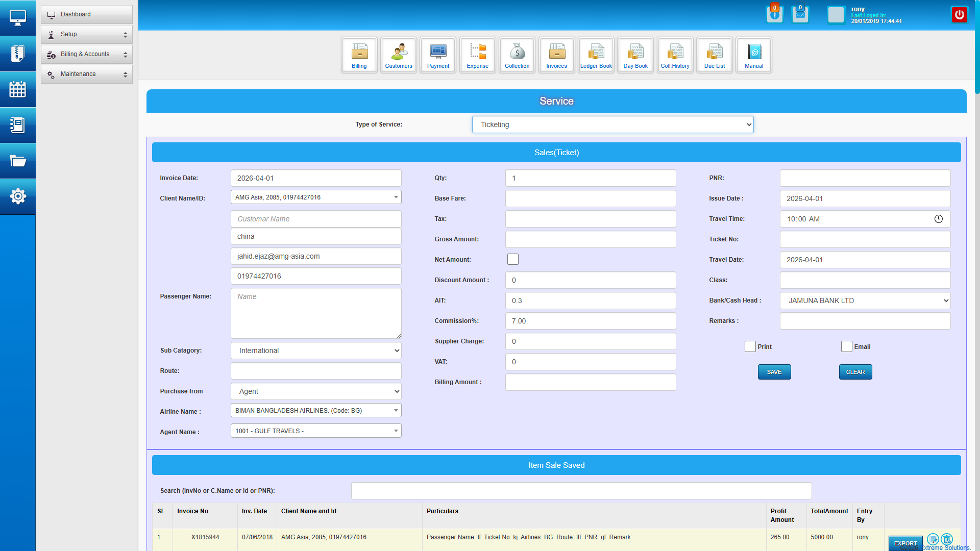The width and height of the screenshot is (980, 551).
Task: Open the Manual help icon
Action: pyautogui.click(x=754, y=55)
